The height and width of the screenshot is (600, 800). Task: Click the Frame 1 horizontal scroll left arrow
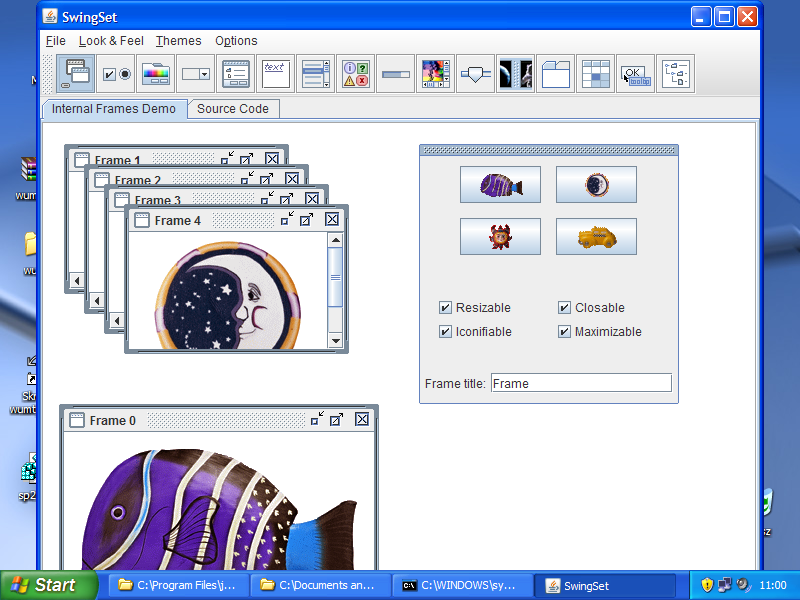[77, 281]
